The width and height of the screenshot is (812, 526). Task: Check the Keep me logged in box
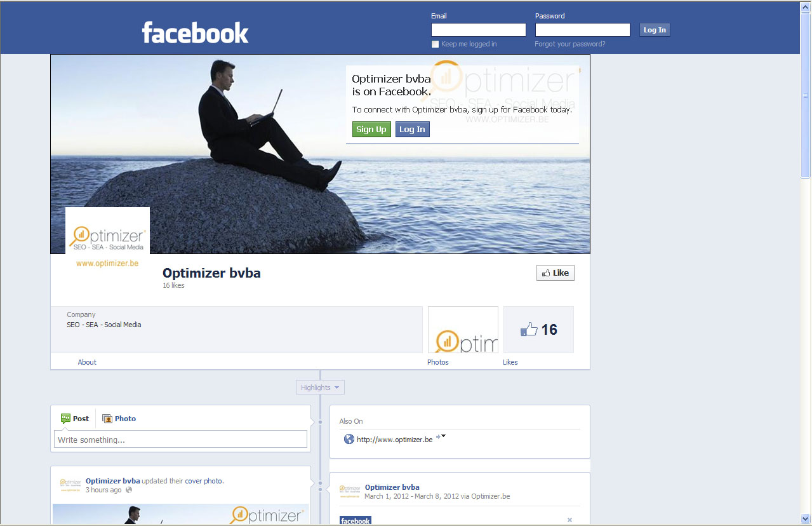435,44
